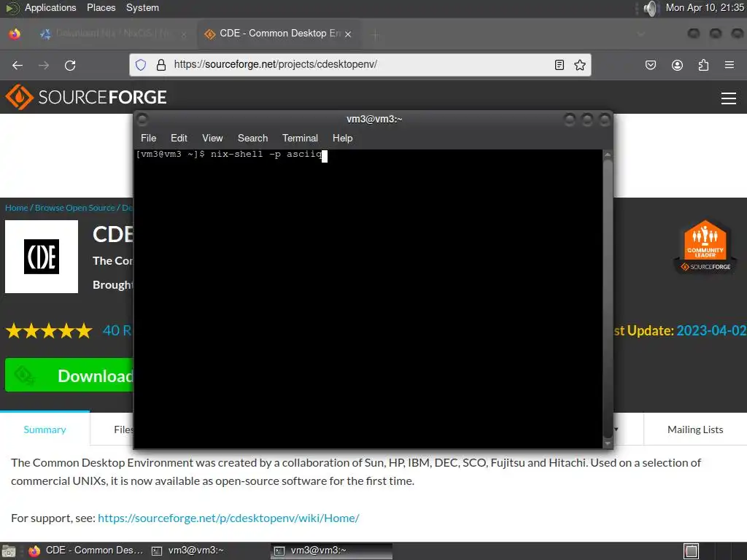Open the tracking protection shield icon
The height and width of the screenshot is (560, 747).
coord(141,65)
